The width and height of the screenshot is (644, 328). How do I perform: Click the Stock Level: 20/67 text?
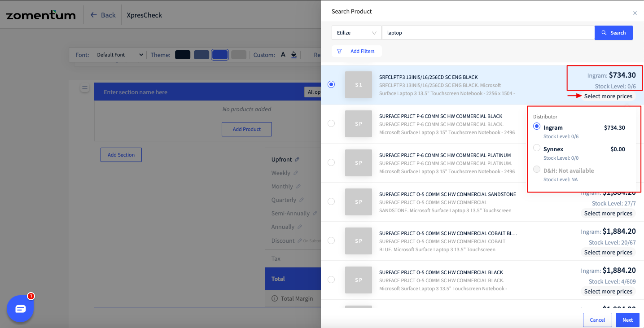612,242
